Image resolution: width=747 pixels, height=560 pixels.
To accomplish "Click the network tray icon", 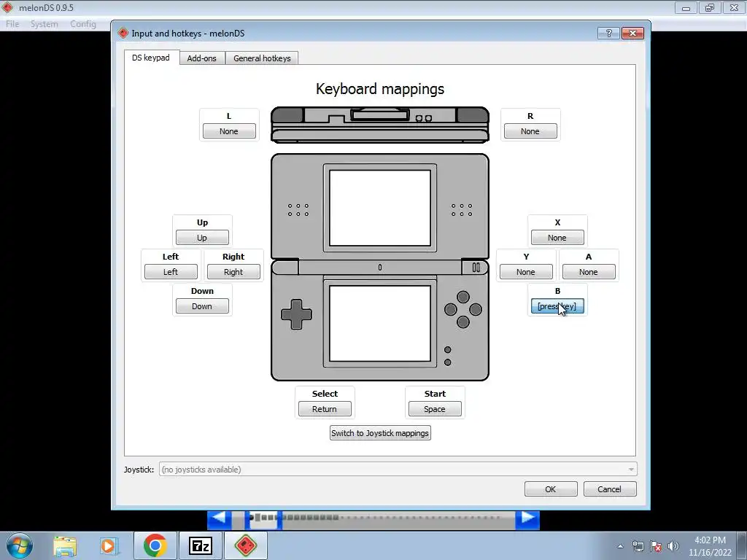I will (638, 546).
